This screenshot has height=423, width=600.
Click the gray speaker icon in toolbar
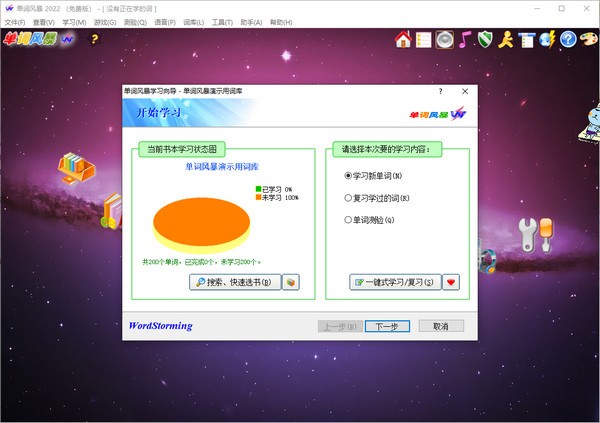click(444, 40)
